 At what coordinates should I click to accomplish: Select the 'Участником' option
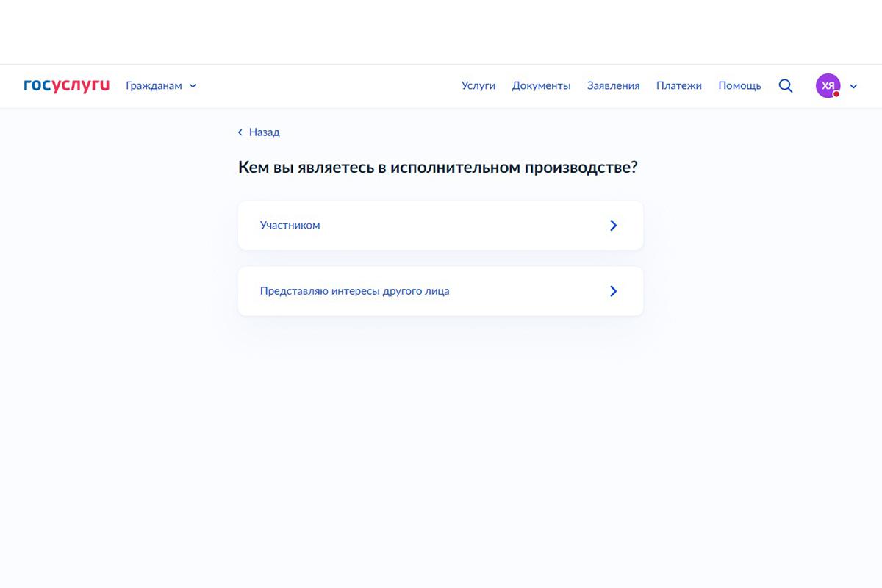pos(290,225)
